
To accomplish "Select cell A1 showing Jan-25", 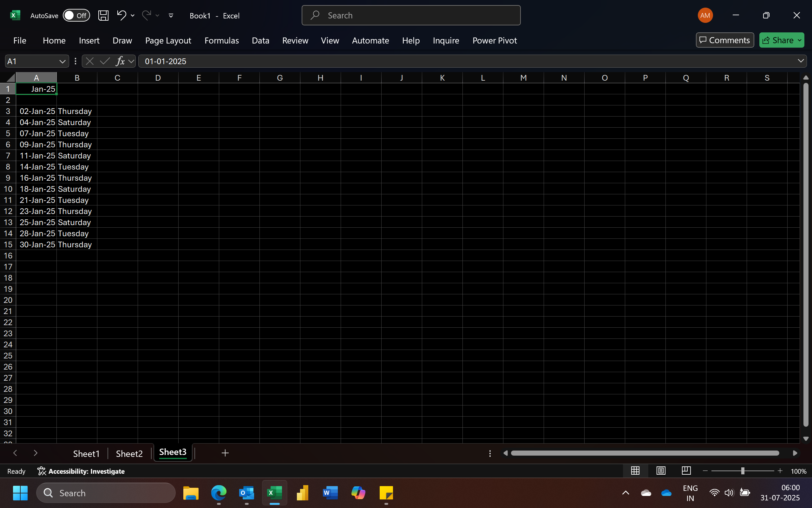I will [36, 89].
